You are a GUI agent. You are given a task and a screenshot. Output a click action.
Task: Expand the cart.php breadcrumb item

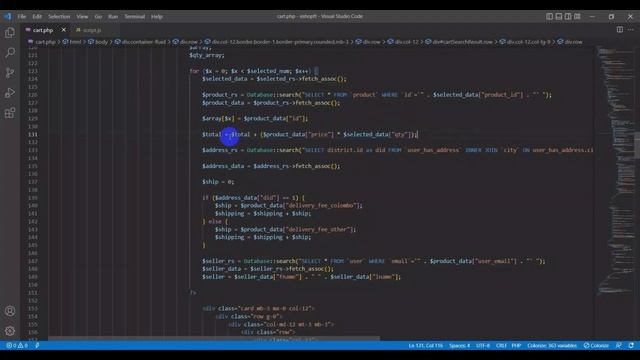click(x=42, y=42)
